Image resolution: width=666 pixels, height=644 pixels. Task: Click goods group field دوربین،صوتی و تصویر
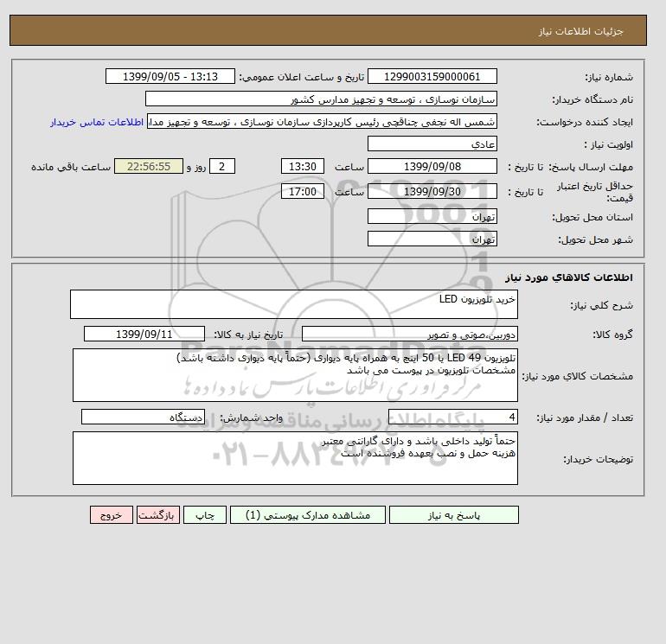click(x=409, y=334)
